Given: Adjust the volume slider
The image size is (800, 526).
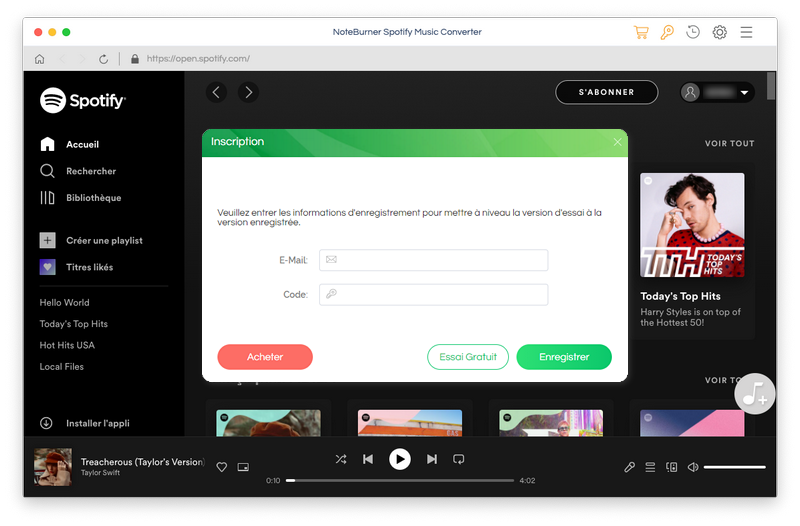Looking at the screenshot, I should (735, 467).
